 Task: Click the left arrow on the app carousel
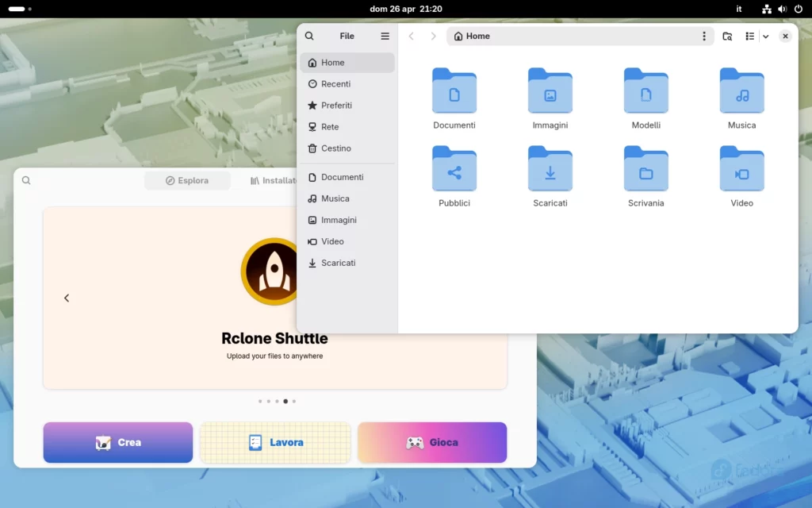tap(67, 298)
